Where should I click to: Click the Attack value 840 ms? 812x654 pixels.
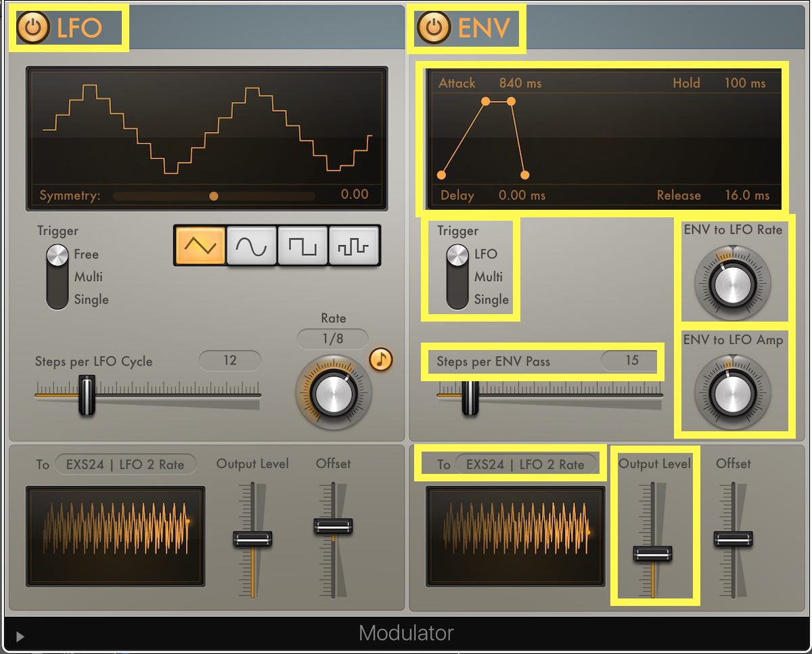[520, 83]
